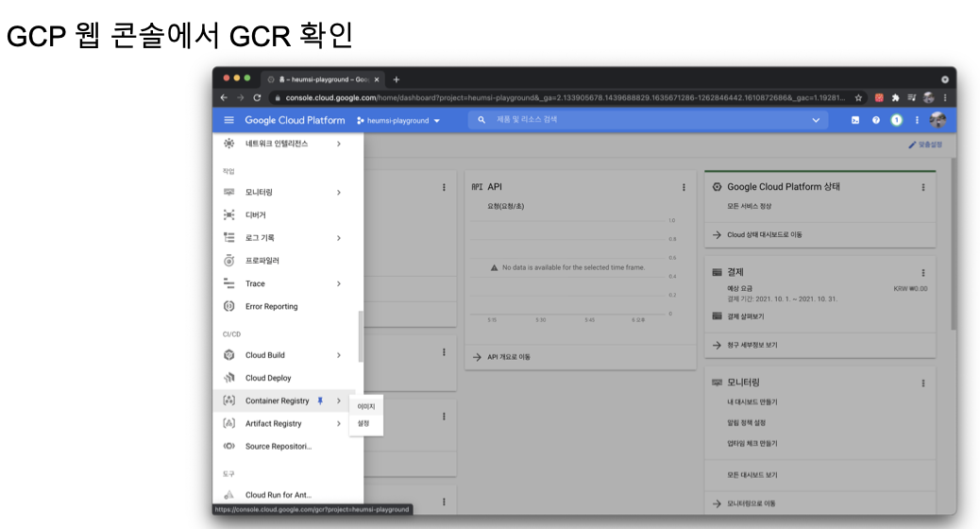This screenshot has height=529, width=980.
Task: Click the sidebar menu scrollbar
Action: click(x=361, y=336)
